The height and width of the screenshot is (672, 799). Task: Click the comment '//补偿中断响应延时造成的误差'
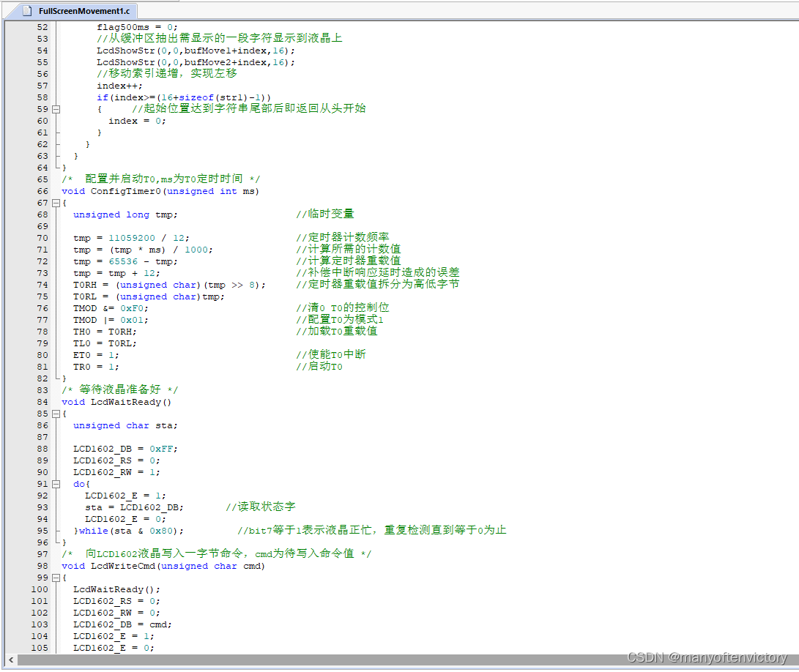(378, 272)
